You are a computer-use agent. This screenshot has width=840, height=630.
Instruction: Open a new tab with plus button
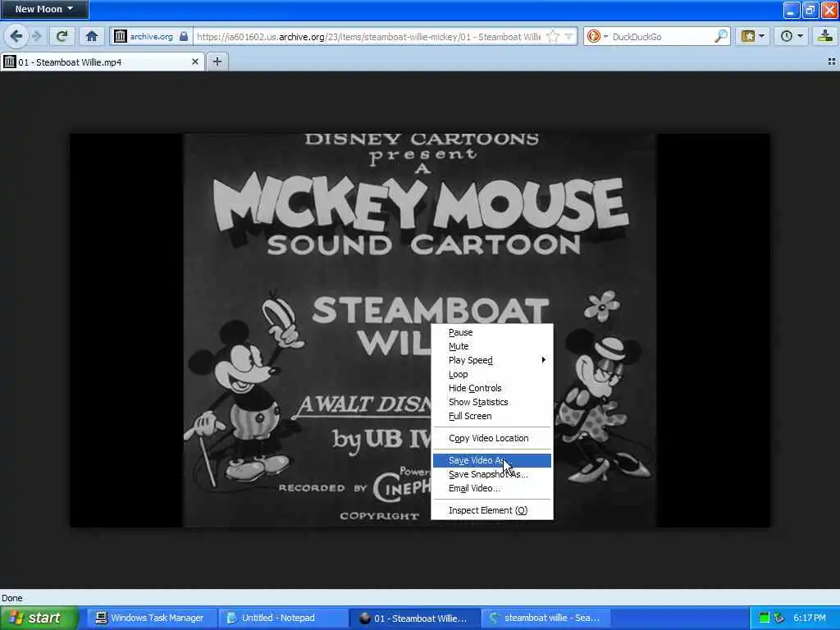217,62
